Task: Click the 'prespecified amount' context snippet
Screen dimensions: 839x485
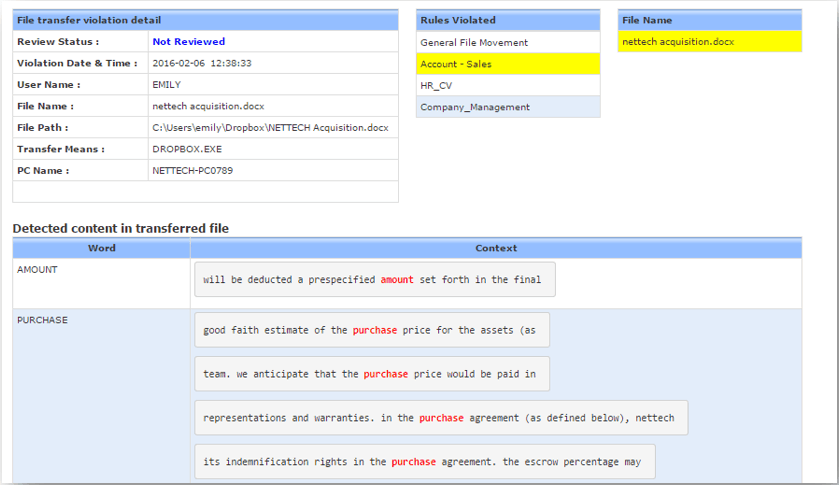Action: (373, 280)
